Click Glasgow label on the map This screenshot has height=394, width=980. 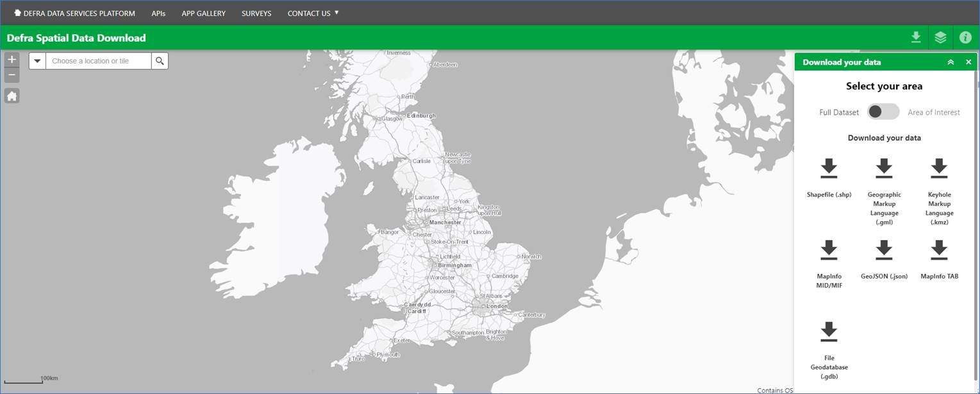[392, 119]
